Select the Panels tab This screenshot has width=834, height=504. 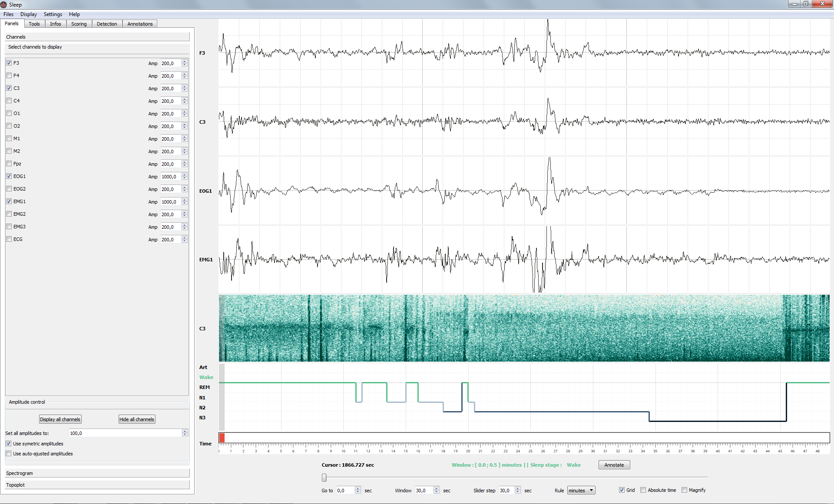(12, 23)
